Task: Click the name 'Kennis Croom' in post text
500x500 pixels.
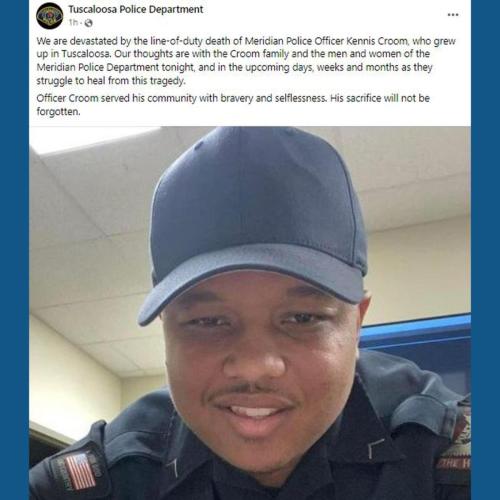Action: (377, 41)
